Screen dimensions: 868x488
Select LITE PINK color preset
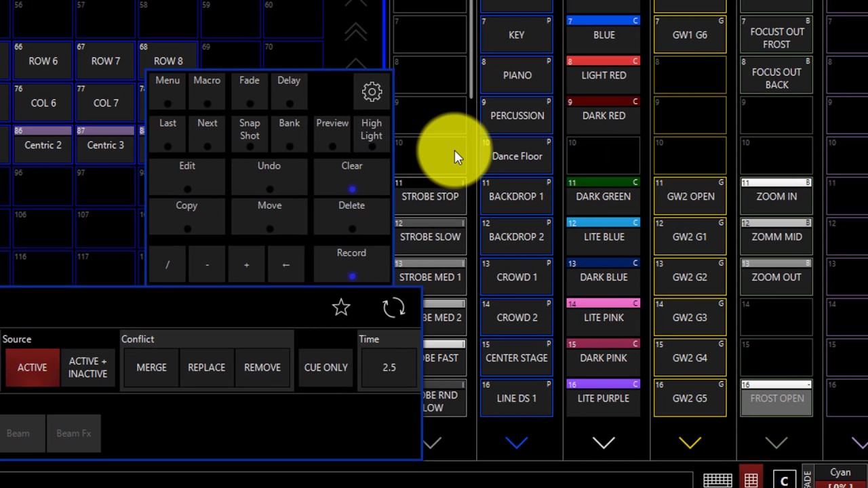click(604, 318)
